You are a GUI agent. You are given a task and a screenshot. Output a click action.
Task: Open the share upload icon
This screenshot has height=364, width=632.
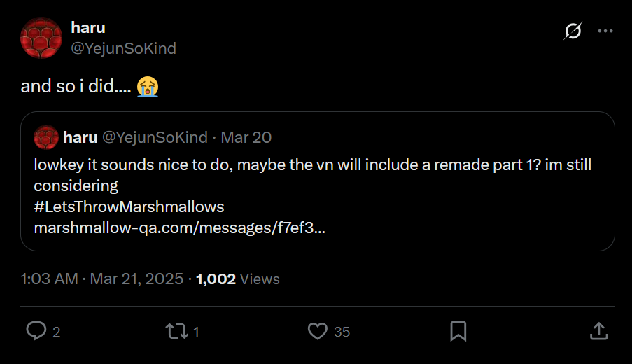point(599,330)
